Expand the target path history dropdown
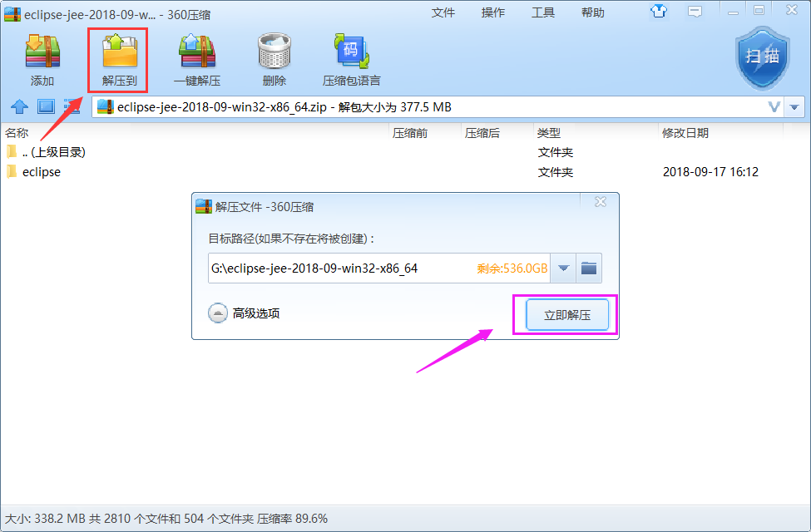The width and height of the screenshot is (811, 532). (563, 268)
